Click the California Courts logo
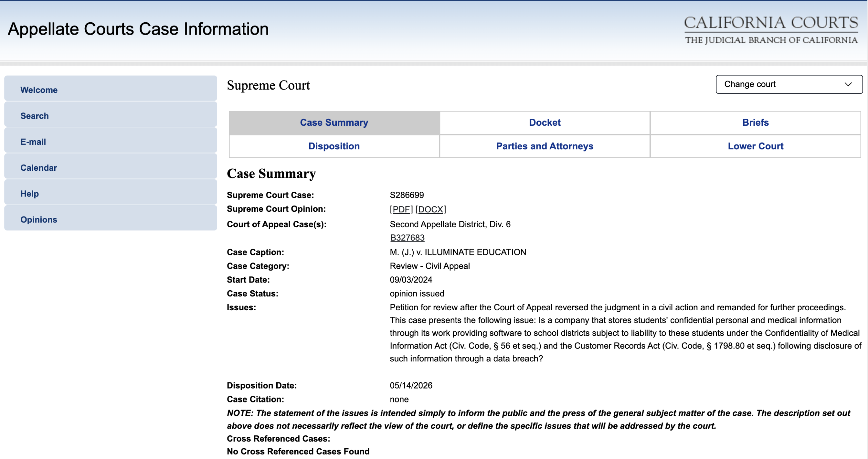This screenshot has height=459, width=868. tap(771, 30)
